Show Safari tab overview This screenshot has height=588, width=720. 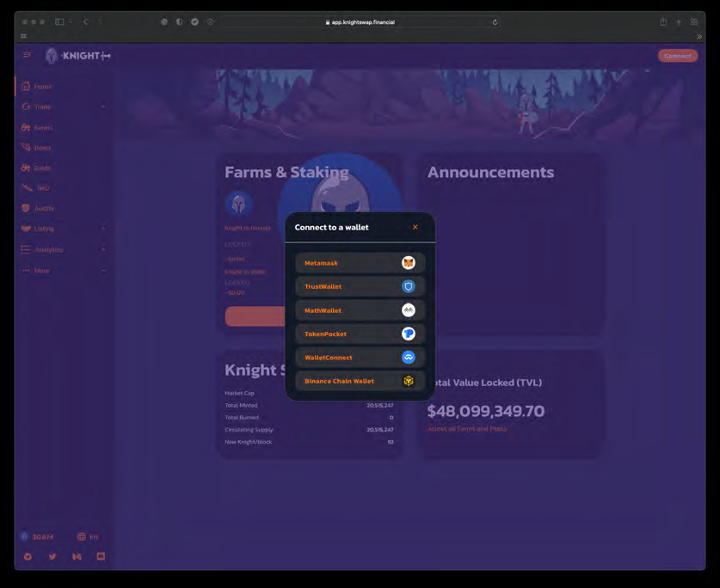(694, 21)
